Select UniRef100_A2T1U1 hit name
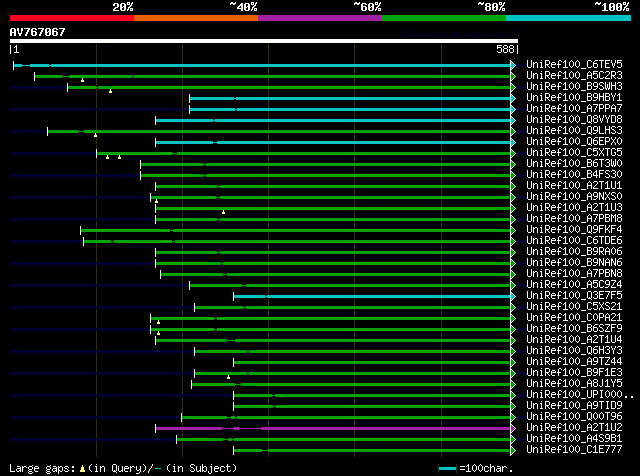640x476 pixels. click(574, 186)
